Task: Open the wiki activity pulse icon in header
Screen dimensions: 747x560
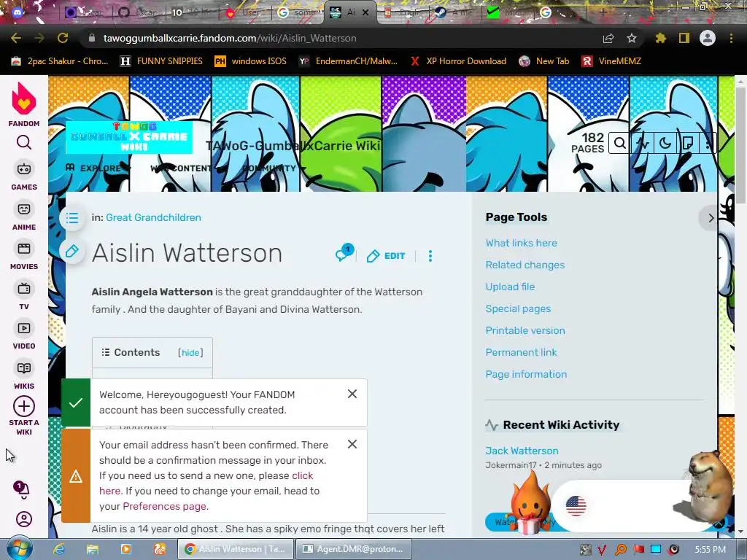Action: tap(643, 143)
